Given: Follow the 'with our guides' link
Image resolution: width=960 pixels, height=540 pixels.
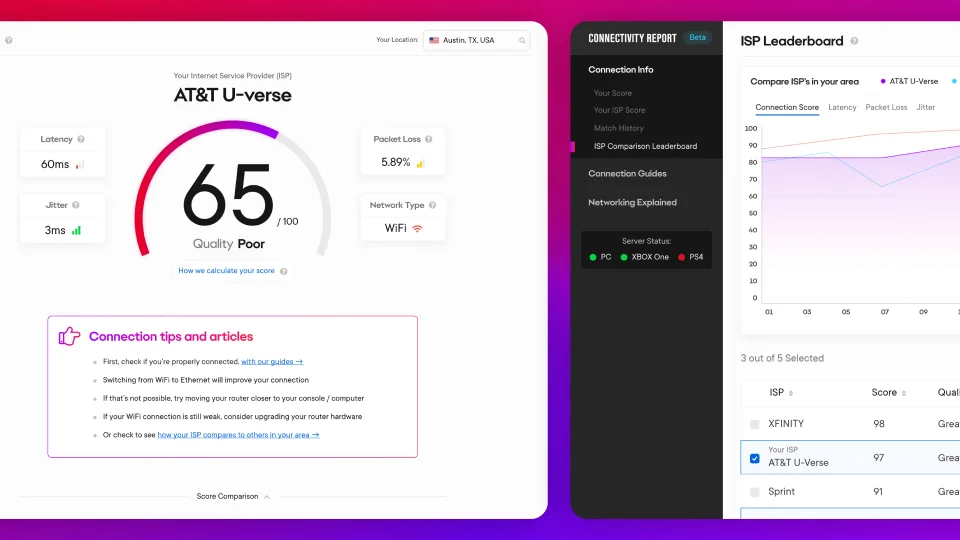Looking at the screenshot, I should click(x=271, y=362).
